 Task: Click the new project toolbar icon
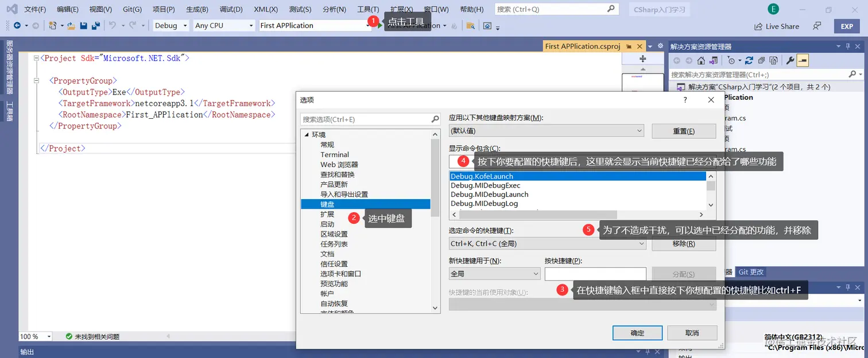tap(53, 26)
